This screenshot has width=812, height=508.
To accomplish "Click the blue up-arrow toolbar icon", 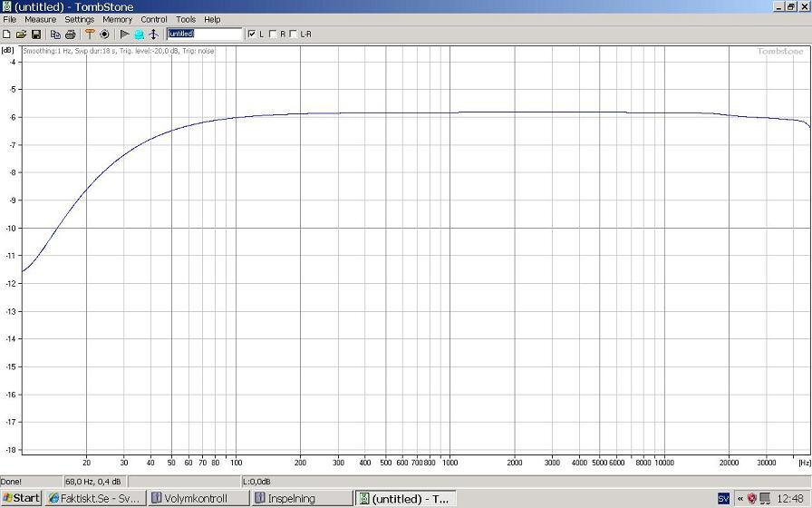I will 153,34.
